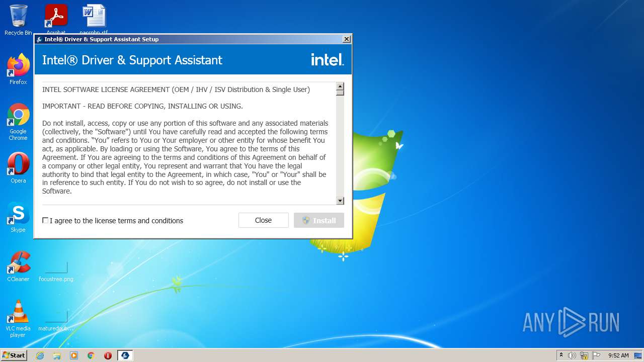Open the Start menu
This screenshot has height=362, width=644.
pos(14,355)
